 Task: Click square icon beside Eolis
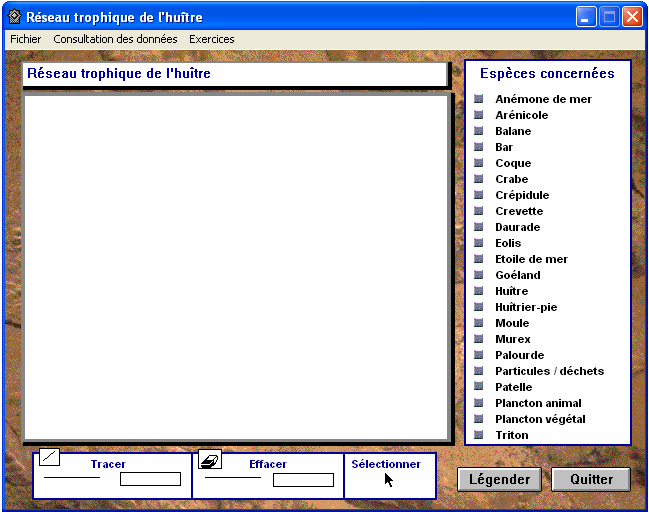(x=478, y=243)
